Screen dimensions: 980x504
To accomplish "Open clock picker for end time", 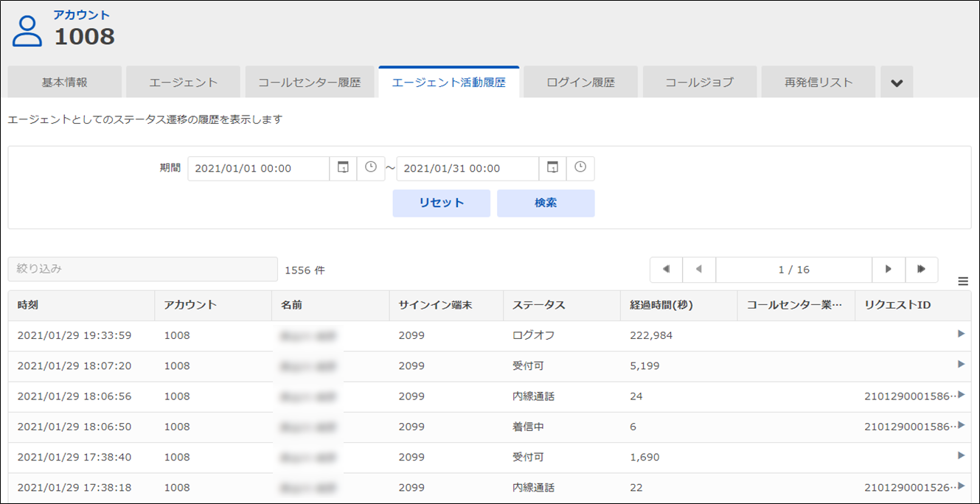I will tap(580, 168).
